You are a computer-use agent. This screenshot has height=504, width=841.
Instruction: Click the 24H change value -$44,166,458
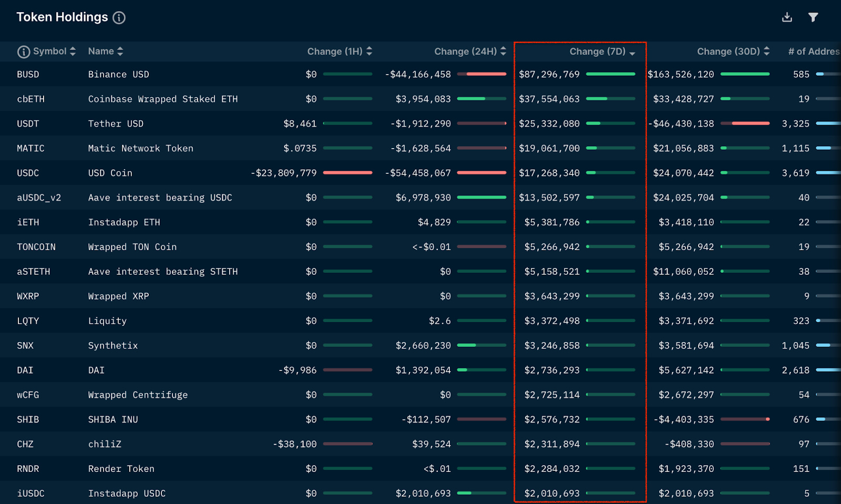tap(418, 74)
